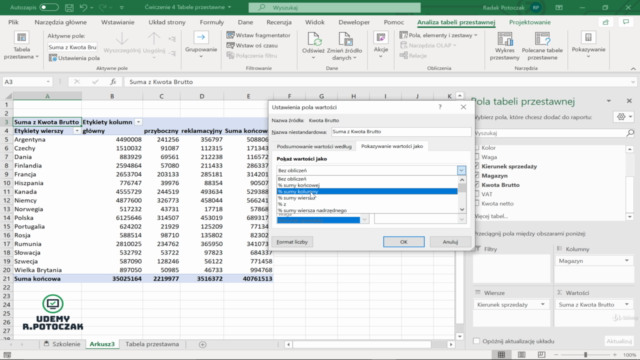This screenshot has width=640, height=360.
Task: Open the pivot fields pane gear tools icon
Action: 624,117
